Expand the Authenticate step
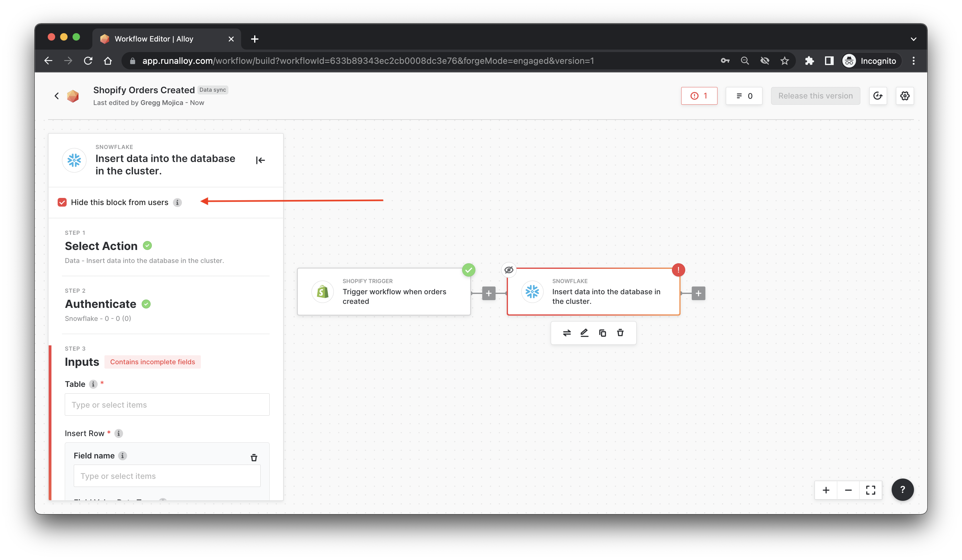The width and height of the screenshot is (962, 560). 100,304
